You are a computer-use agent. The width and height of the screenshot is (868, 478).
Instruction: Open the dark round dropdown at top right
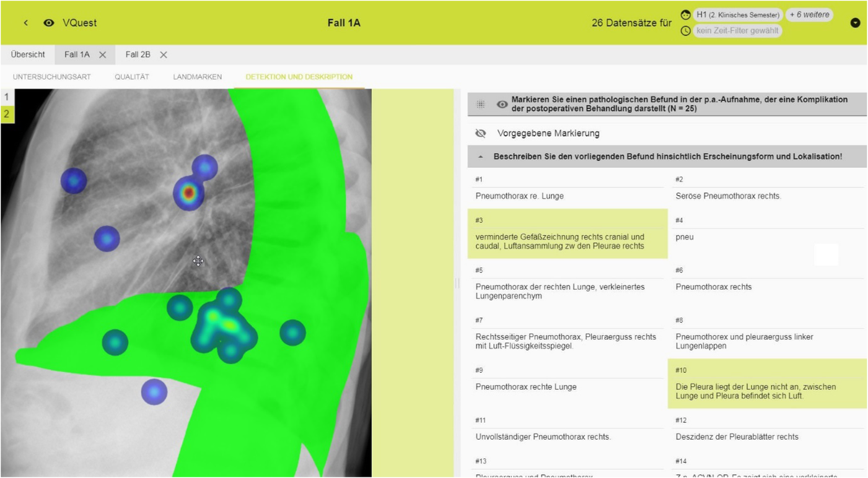pyautogui.click(x=855, y=23)
